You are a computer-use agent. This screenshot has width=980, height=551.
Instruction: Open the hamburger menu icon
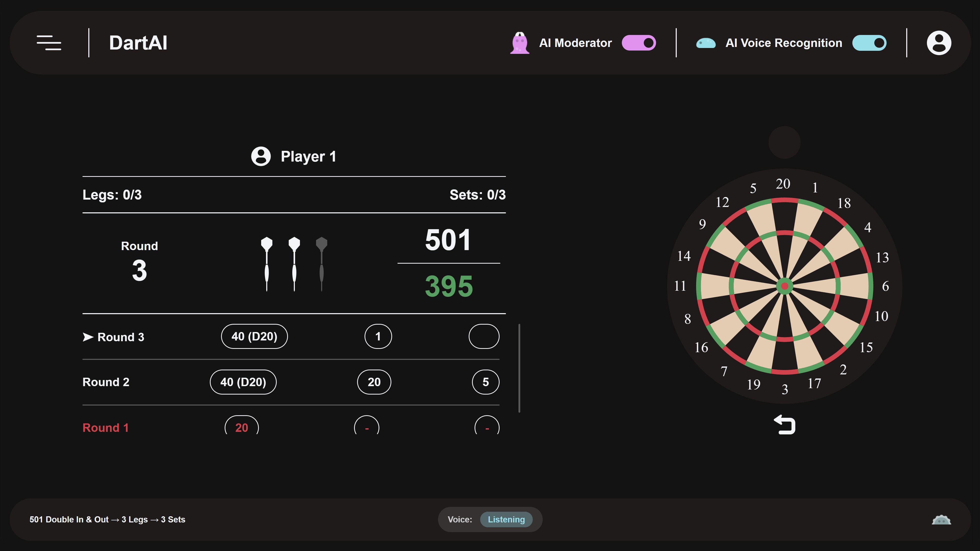(x=49, y=43)
